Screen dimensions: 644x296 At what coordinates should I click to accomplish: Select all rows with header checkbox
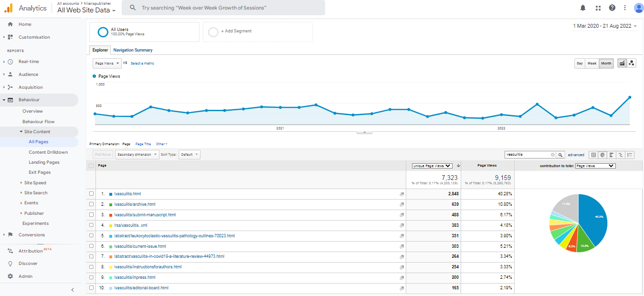coord(91,166)
